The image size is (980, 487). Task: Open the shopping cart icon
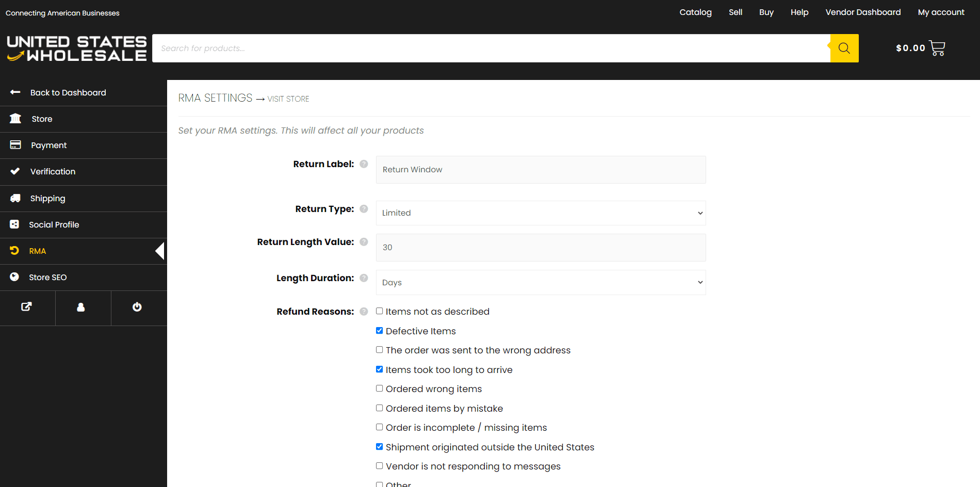937,48
